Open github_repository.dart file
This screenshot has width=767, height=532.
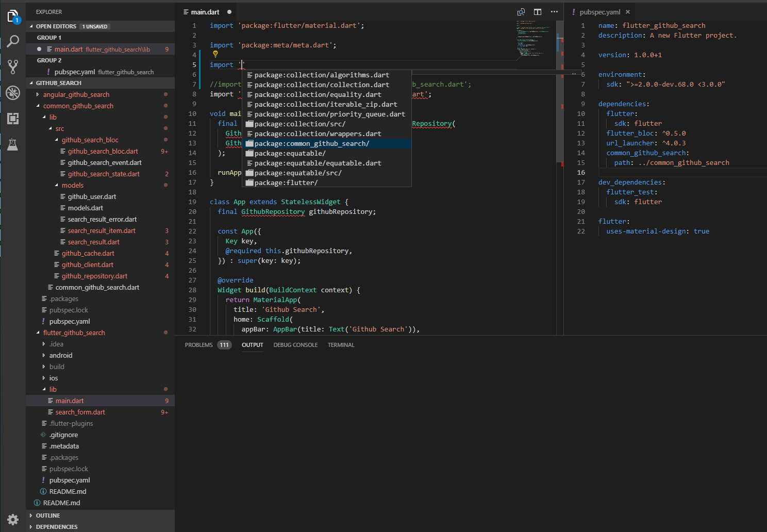[94, 276]
